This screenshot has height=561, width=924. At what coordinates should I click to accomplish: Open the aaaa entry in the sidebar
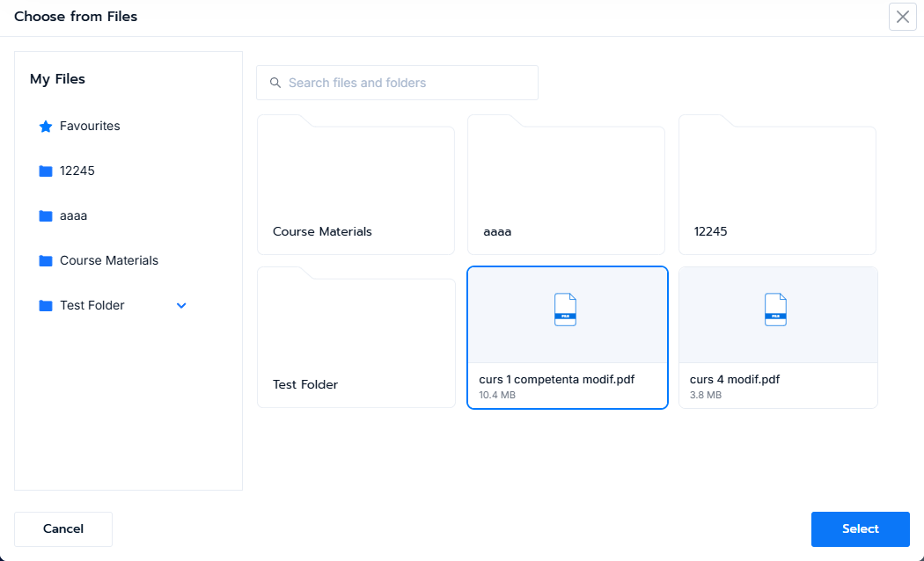pyautogui.click(x=74, y=216)
